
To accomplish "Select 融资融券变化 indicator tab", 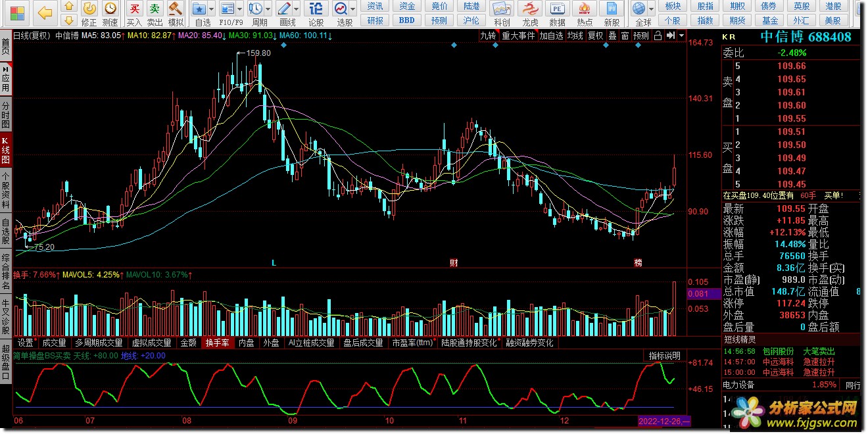I will click(x=530, y=343).
